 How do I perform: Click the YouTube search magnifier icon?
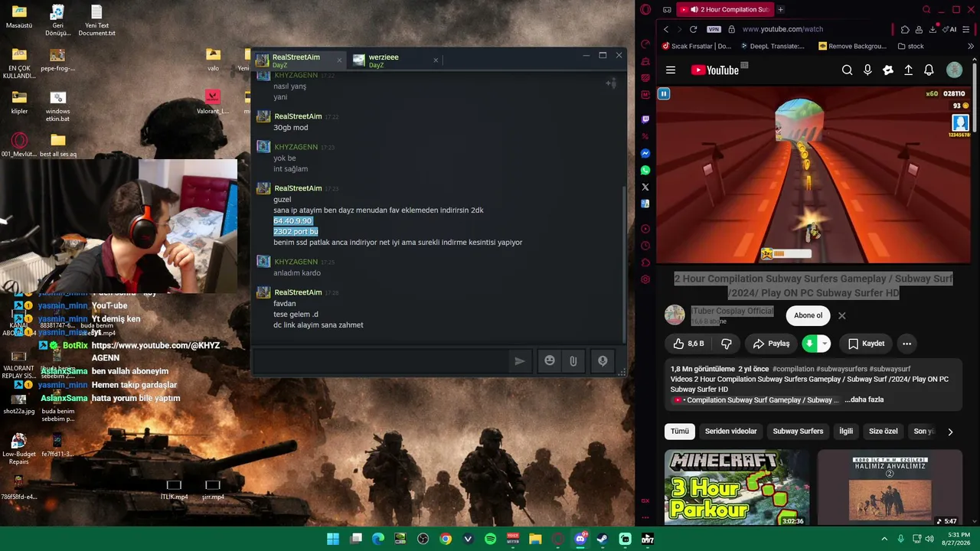click(847, 70)
